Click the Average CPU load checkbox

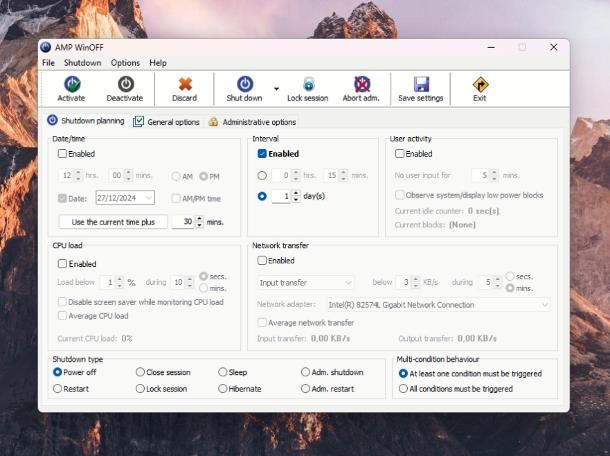point(62,316)
